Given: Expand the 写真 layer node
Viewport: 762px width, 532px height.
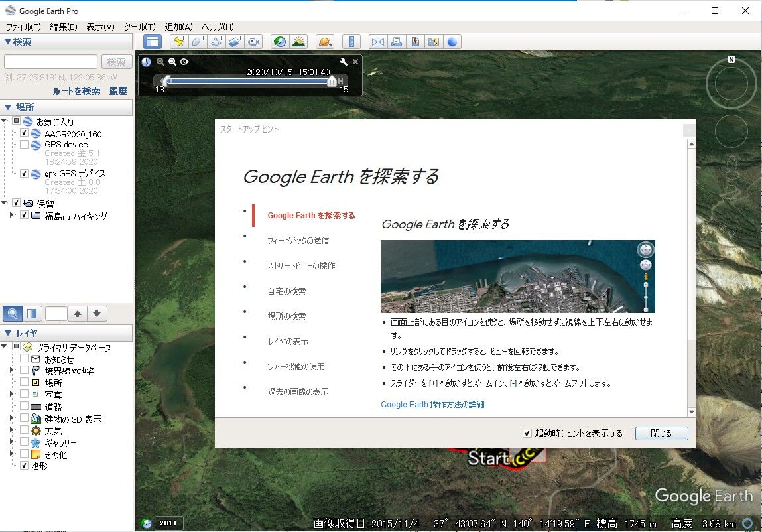Looking at the screenshot, I should point(12,394).
